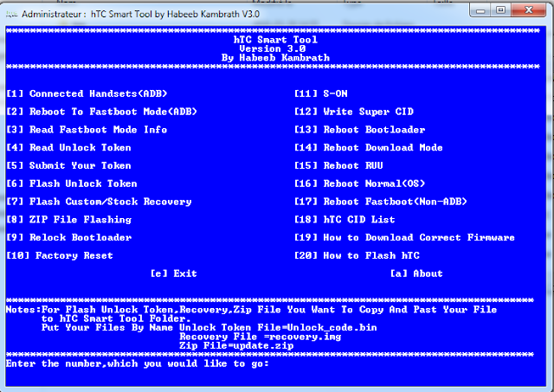Click '[13] Reboot Bootloader' entry
This screenshot has height=392, width=554.
click(360, 130)
